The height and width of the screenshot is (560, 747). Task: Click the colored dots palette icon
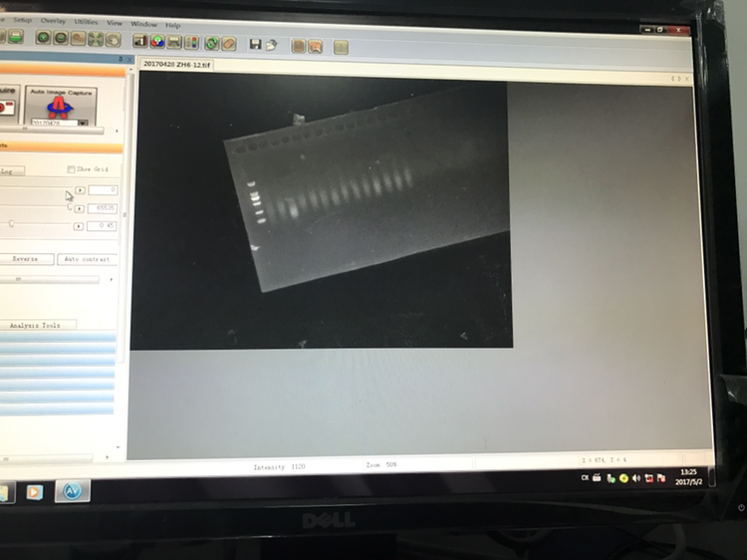191,43
